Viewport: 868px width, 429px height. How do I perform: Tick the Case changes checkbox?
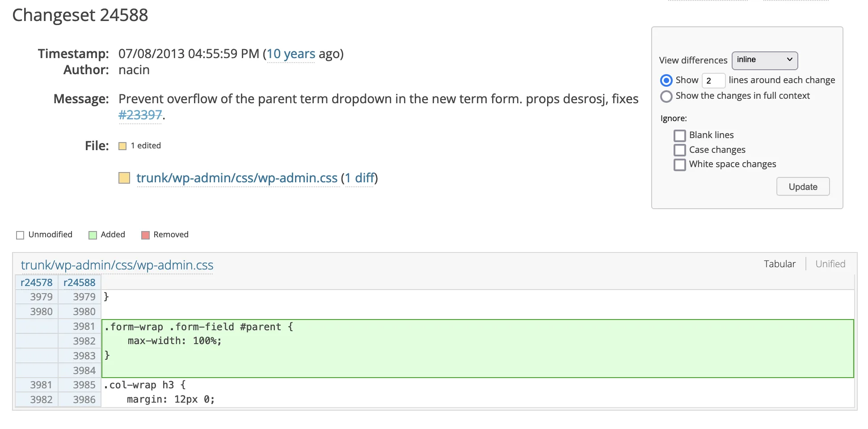[679, 150]
